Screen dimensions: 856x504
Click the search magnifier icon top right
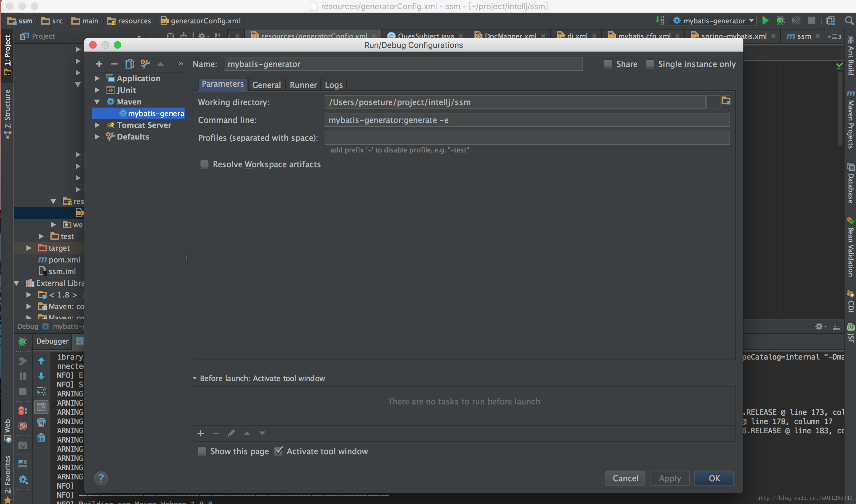pyautogui.click(x=849, y=21)
